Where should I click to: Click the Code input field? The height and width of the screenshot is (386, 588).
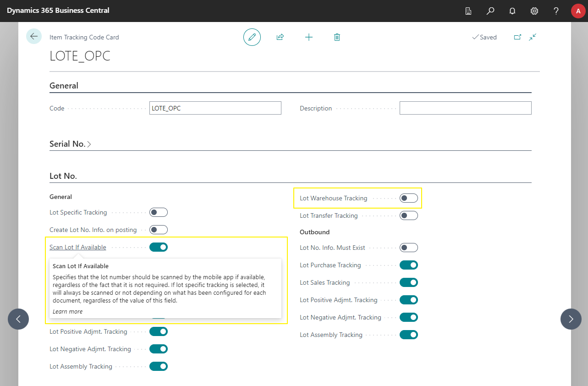215,108
